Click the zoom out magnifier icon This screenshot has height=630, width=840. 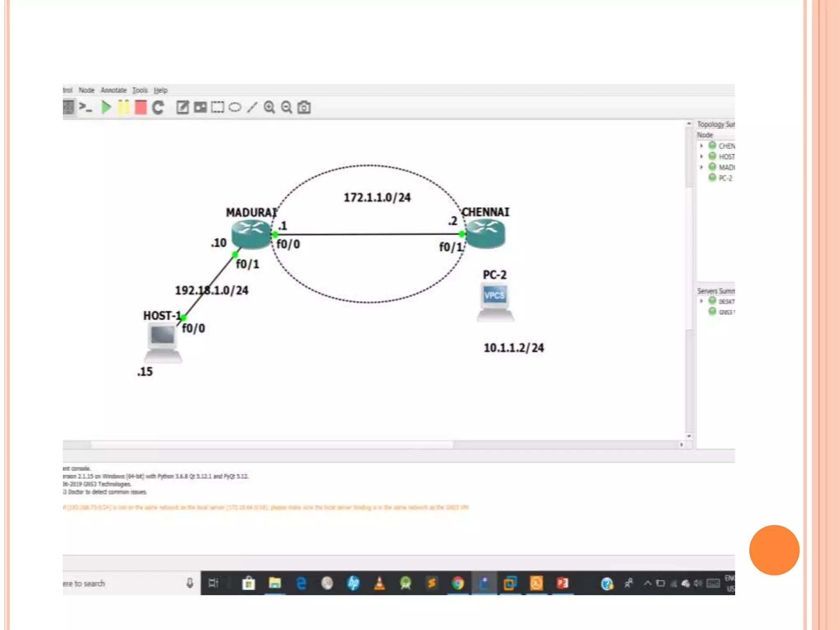pyautogui.click(x=286, y=107)
